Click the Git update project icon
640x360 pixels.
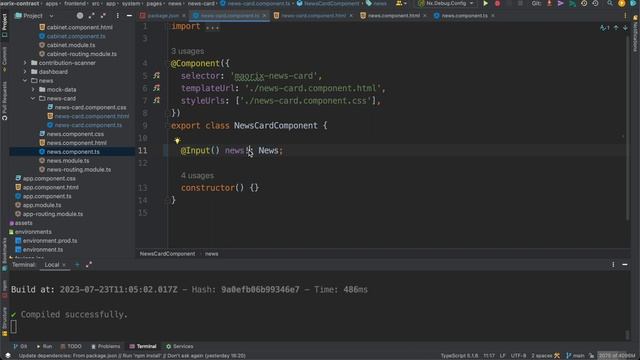click(x=549, y=3)
